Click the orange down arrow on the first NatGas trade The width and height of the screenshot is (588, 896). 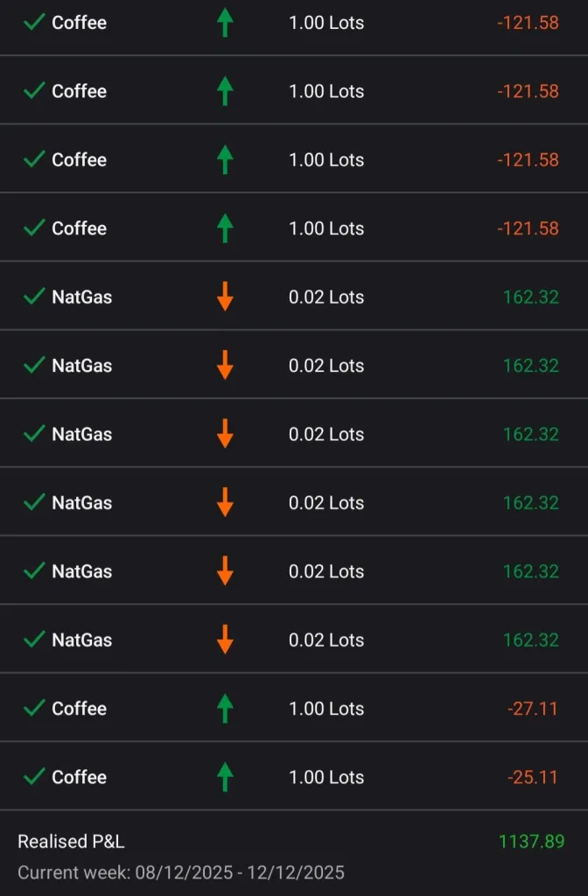click(x=225, y=297)
